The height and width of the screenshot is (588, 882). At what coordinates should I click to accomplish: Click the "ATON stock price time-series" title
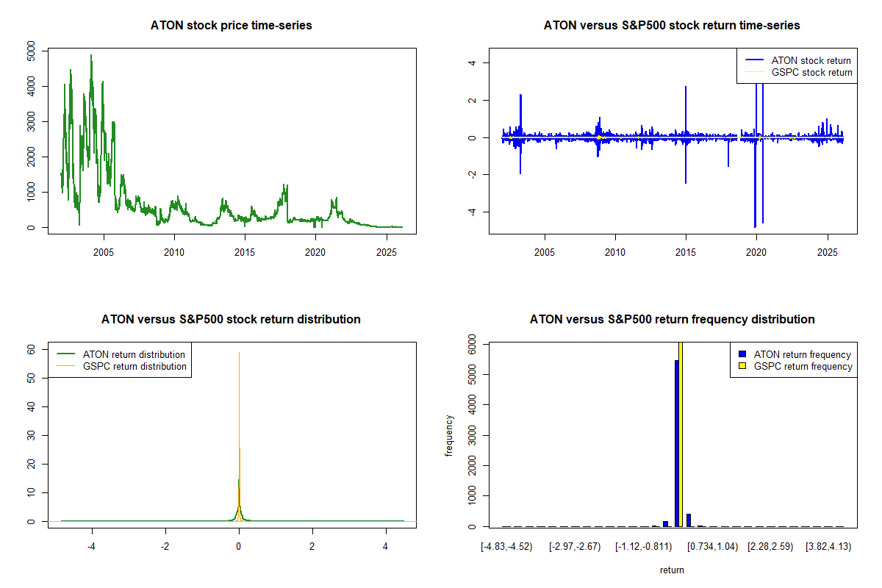[x=232, y=26]
